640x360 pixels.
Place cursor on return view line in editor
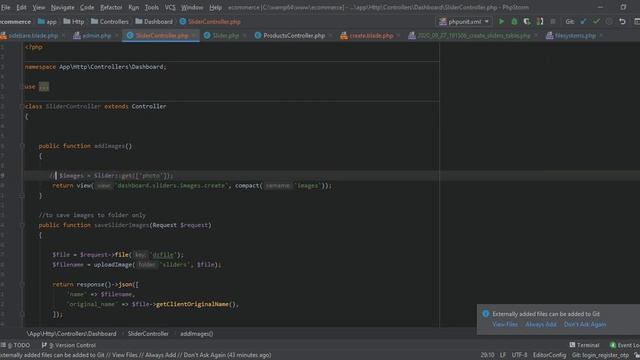(x=192, y=186)
